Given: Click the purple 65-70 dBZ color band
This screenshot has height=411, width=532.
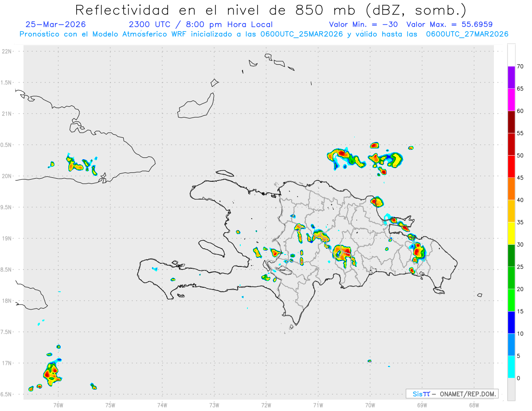Looking at the screenshot, I should click(x=511, y=78).
